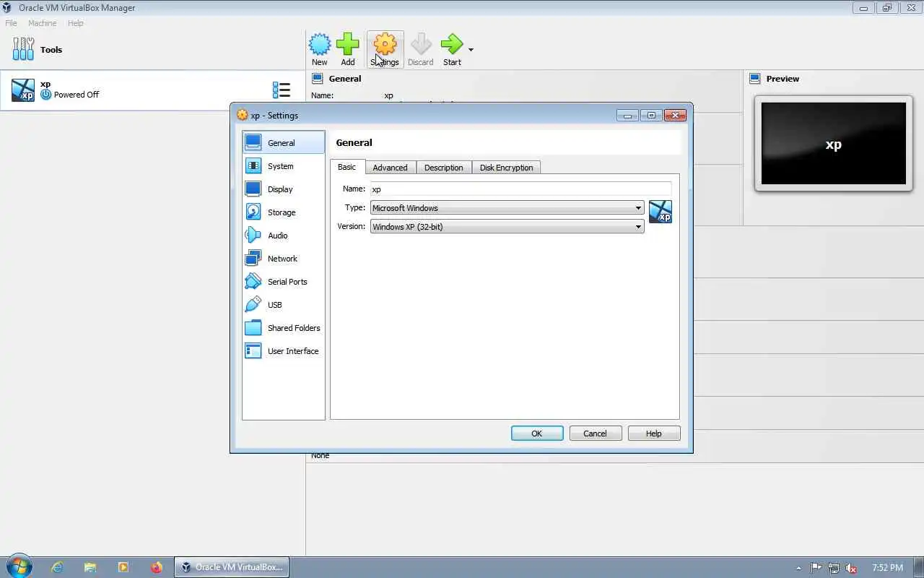This screenshot has width=924, height=578.
Task: Open User Interface settings category
Action: [284, 351]
